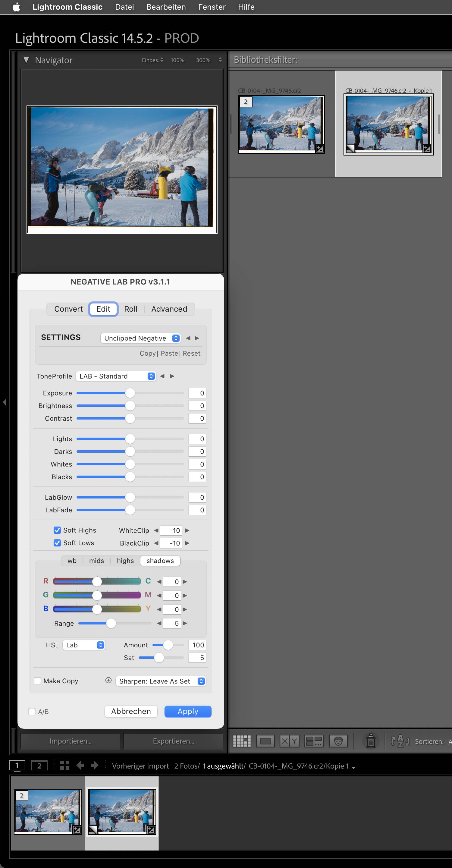Click the Apply button
The height and width of the screenshot is (868, 452).
pos(188,711)
